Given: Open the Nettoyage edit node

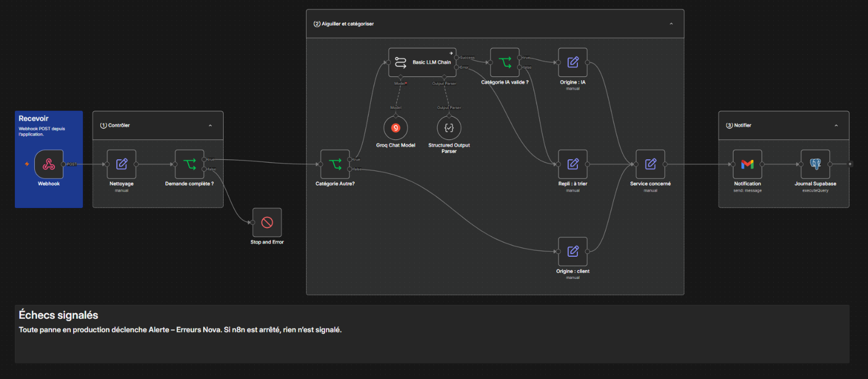Looking at the screenshot, I should [121, 164].
